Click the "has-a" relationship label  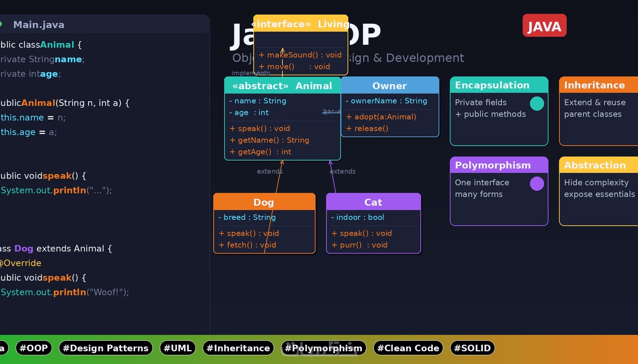[x=332, y=111]
